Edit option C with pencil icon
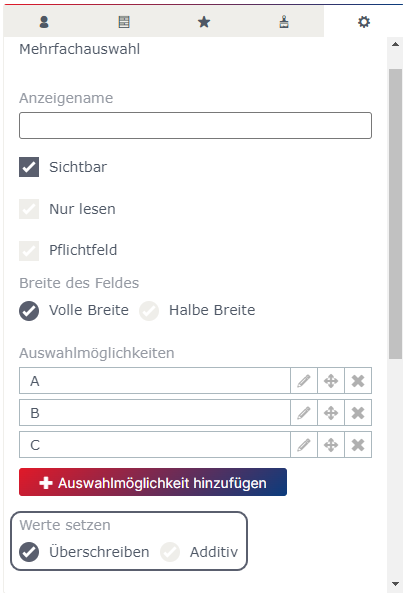 [304, 445]
